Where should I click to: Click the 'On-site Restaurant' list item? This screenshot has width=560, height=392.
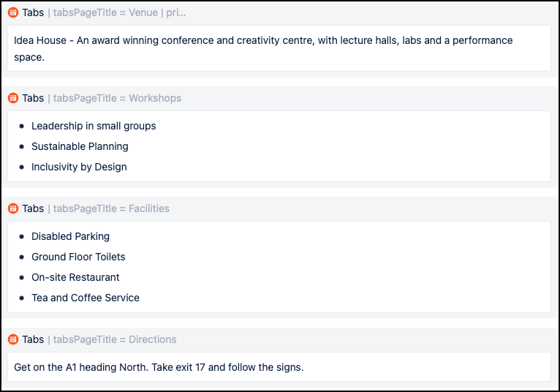pos(75,277)
